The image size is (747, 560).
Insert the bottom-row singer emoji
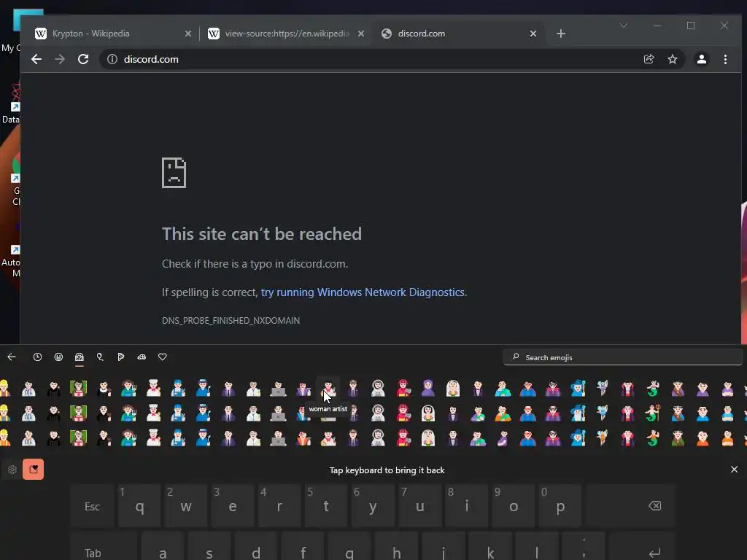pyautogui.click(x=303, y=437)
